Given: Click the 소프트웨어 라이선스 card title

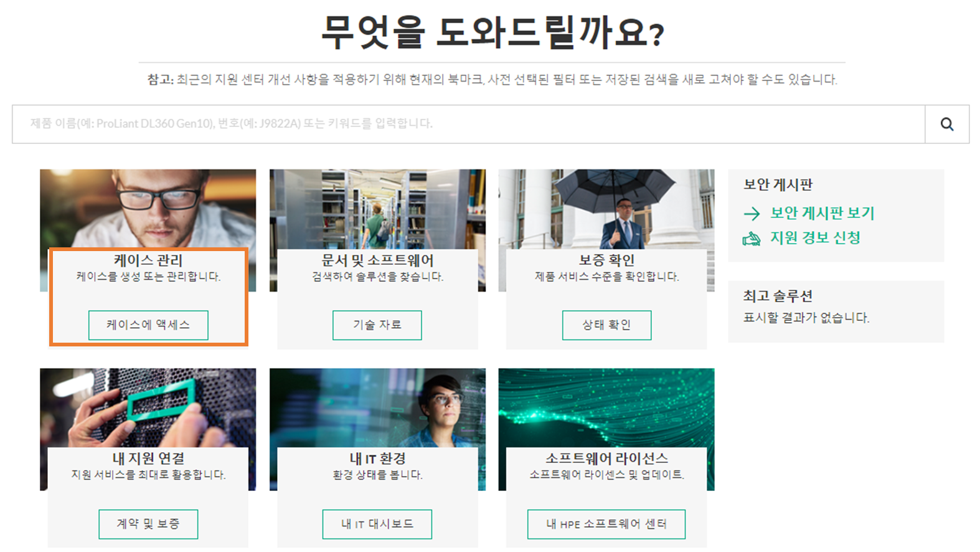Looking at the screenshot, I should tap(606, 459).
